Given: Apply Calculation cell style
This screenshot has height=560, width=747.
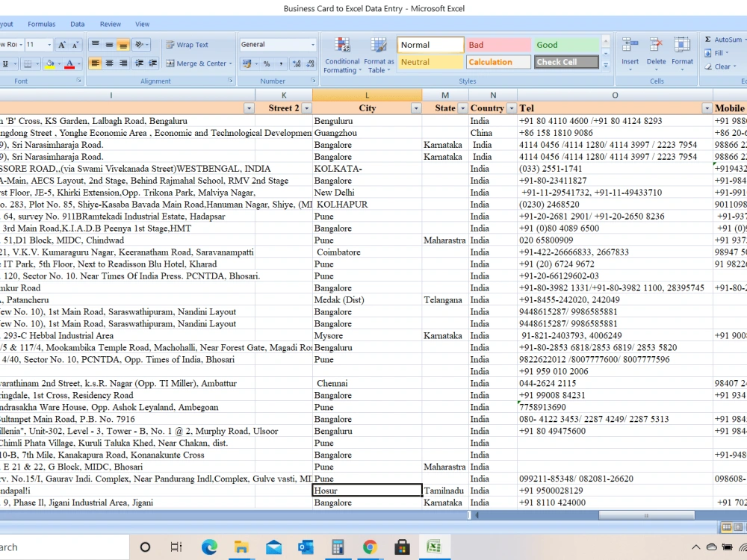Looking at the screenshot, I should tap(498, 62).
